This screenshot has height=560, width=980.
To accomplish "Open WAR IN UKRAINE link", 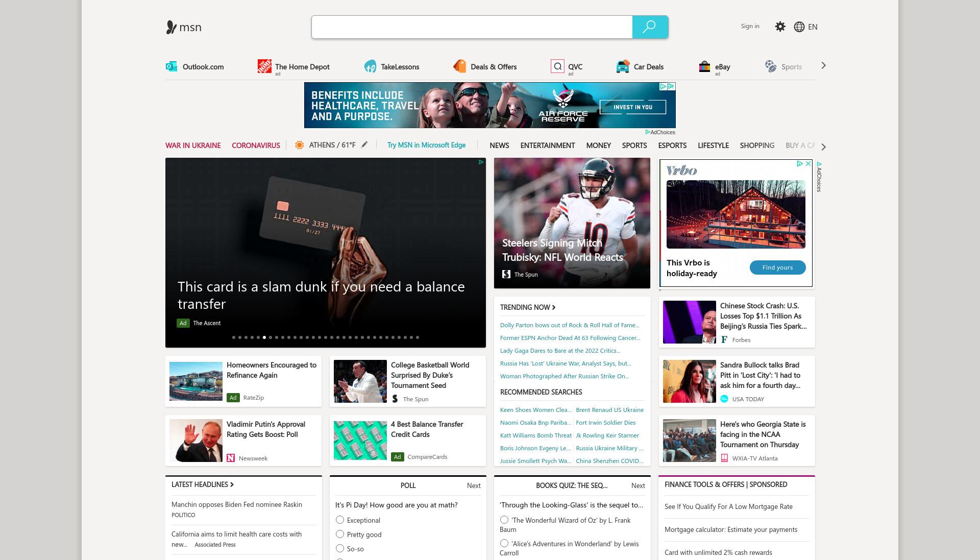I will tap(193, 145).
